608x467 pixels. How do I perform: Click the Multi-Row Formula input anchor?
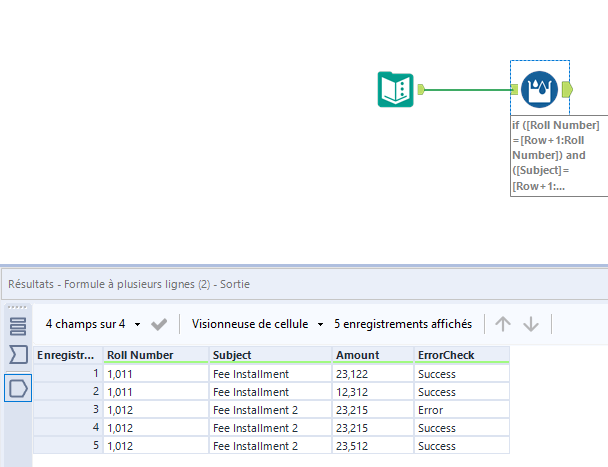[x=515, y=90]
